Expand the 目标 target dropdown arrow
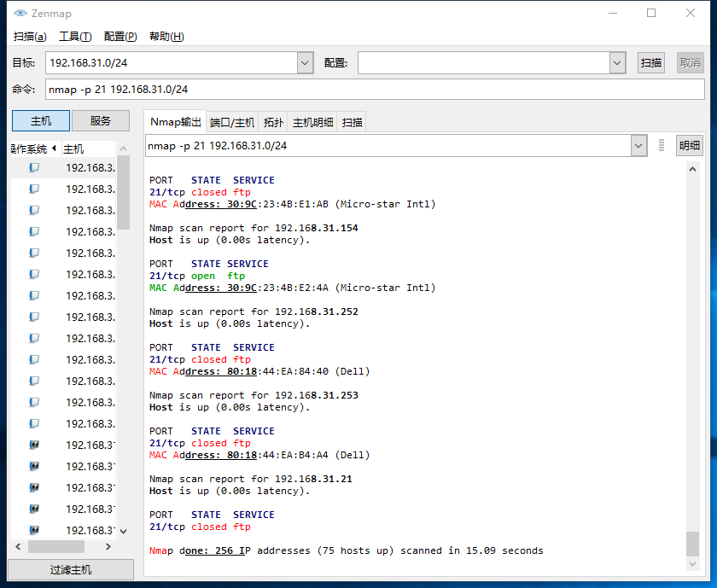 tap(305, 62)
